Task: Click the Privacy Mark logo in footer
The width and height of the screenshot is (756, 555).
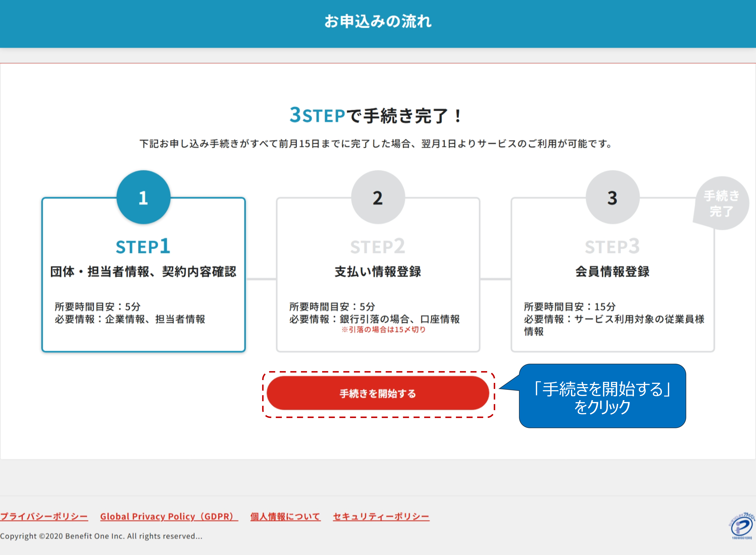Action: 742,526
